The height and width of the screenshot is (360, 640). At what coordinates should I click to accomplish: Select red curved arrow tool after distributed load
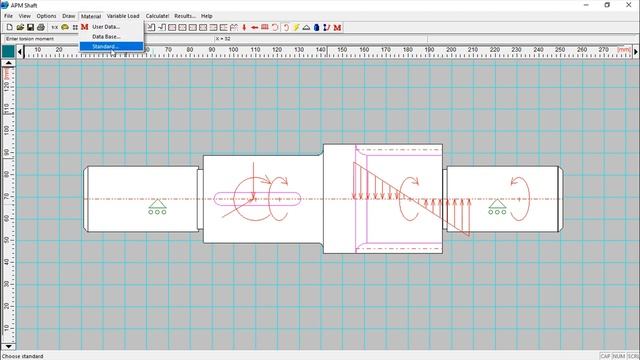(x=275, y=27)
